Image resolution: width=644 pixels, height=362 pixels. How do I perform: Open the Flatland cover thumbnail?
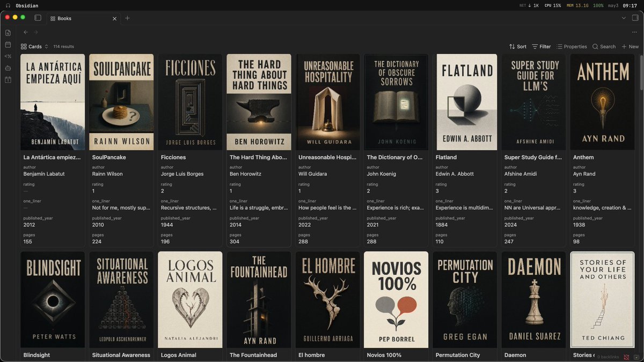(x=465, y=102)
